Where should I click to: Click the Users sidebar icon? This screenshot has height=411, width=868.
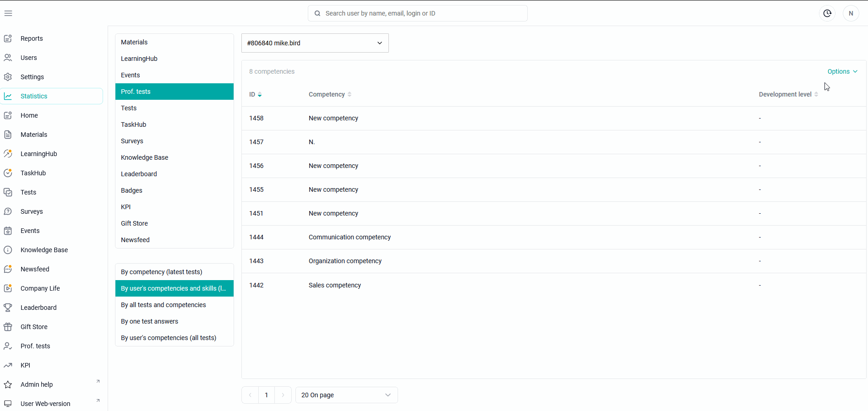pos(8,58)
